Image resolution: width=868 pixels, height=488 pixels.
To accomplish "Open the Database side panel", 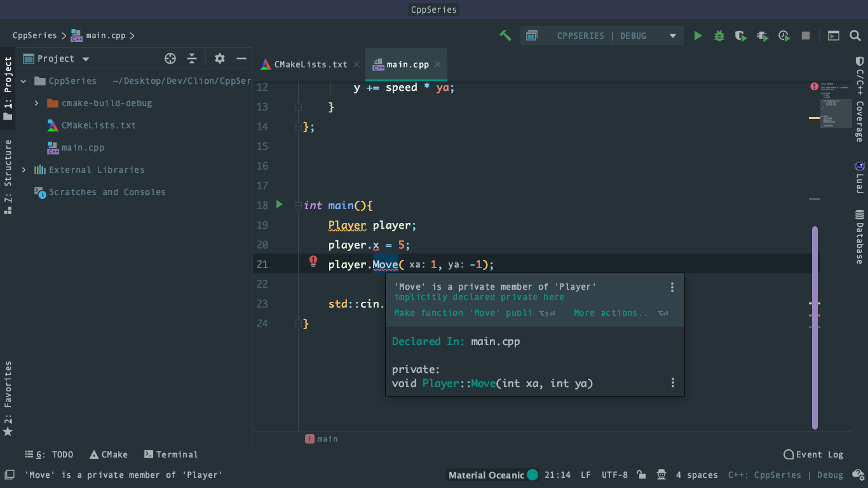I will pos(859,236).
